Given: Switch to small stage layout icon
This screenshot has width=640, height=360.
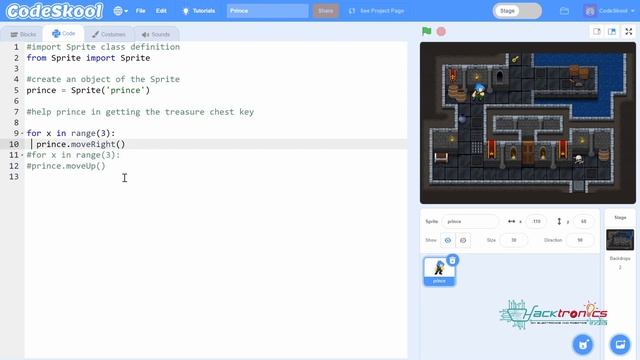Looking at the screenshot, I should click(x=597, y=31).
